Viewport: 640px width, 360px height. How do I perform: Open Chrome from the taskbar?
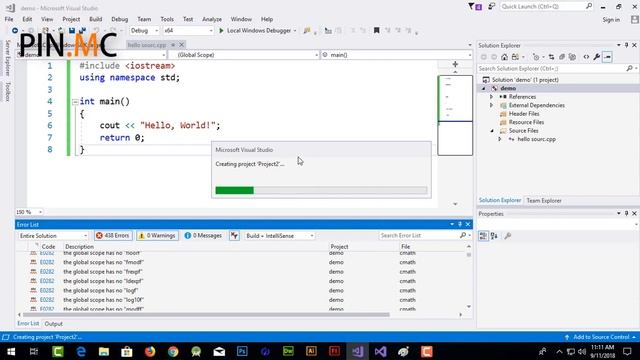[x=173, y=351]
